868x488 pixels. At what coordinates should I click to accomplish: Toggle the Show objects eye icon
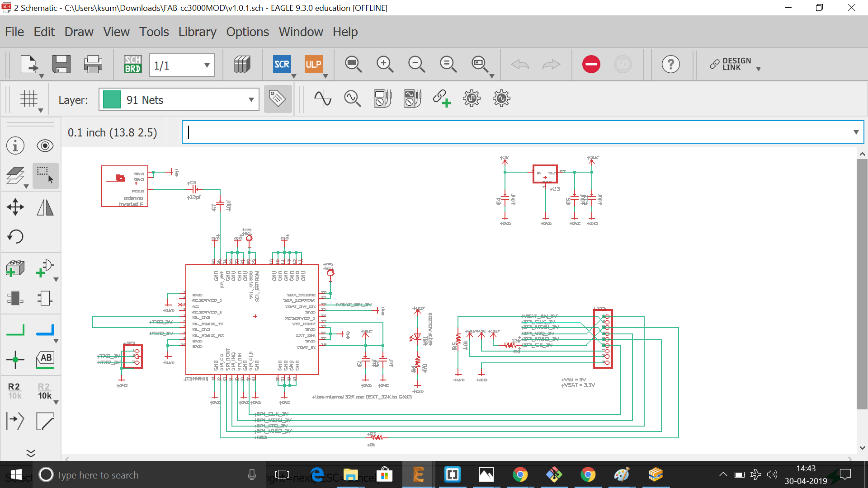click(x=45, y=145)
